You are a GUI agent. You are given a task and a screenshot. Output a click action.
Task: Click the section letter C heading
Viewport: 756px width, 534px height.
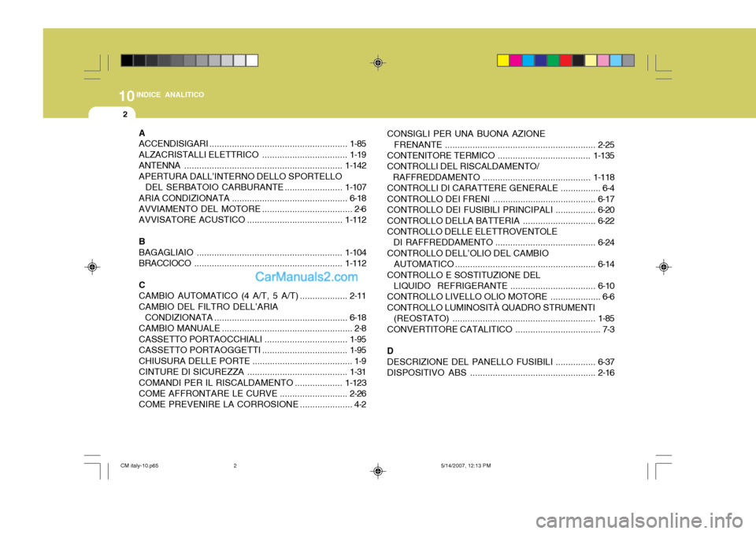tap(142, 285)
